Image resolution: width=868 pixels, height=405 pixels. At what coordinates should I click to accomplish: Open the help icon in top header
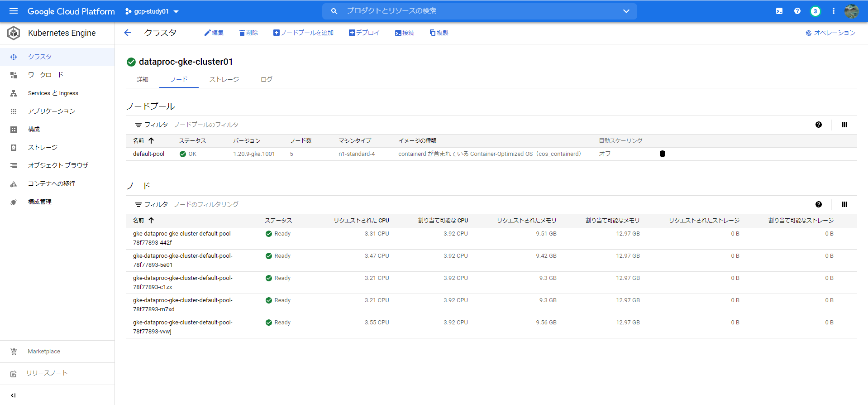797,11
